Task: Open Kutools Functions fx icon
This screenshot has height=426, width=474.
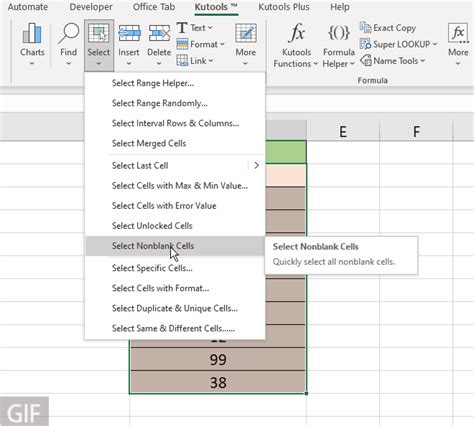Action: 297,33
